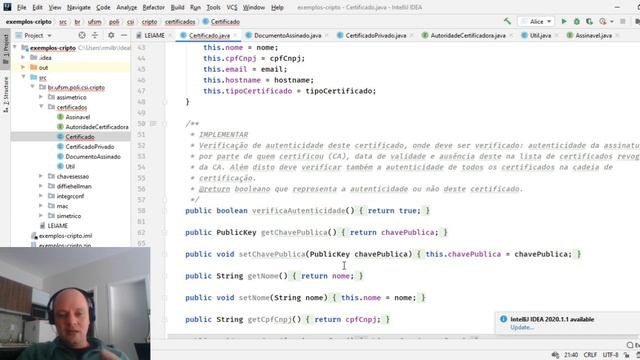Screen dimensions: 640x360
Task: Switch to the LEIAME editor tab
Action: 154,36
